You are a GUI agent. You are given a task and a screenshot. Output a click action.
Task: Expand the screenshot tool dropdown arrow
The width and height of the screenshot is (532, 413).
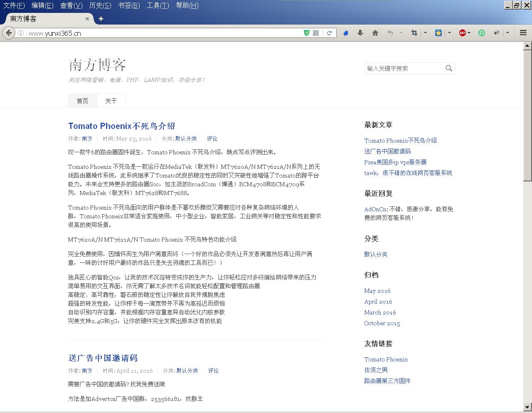425,33
